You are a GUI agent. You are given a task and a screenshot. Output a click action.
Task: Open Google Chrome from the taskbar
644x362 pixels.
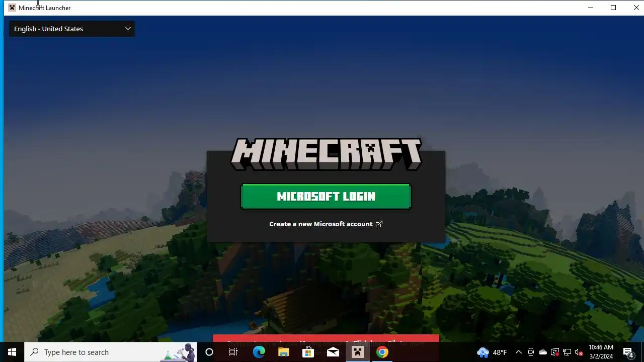pyautogui.click(x=382, y=352)
